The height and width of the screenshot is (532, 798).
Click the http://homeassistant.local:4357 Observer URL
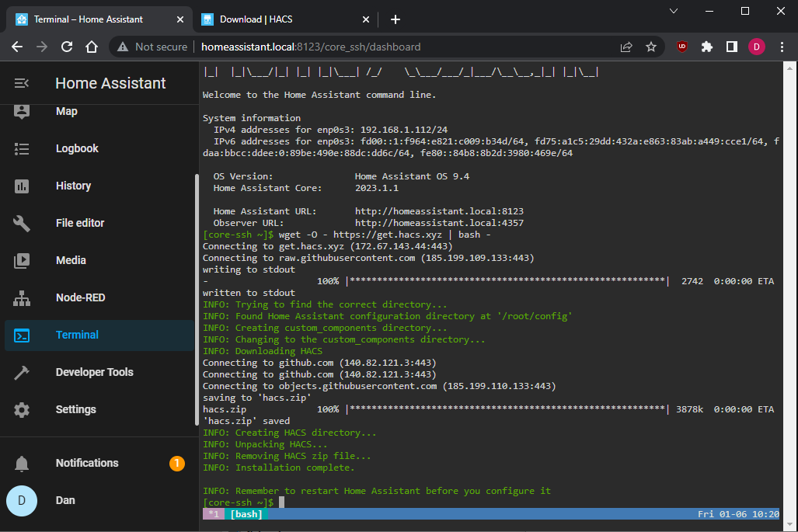[439, 223]
